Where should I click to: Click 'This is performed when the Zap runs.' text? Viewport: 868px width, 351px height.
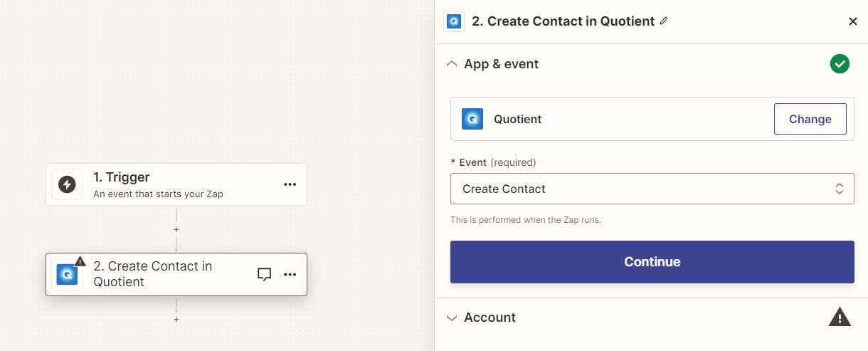coord(526,220)
